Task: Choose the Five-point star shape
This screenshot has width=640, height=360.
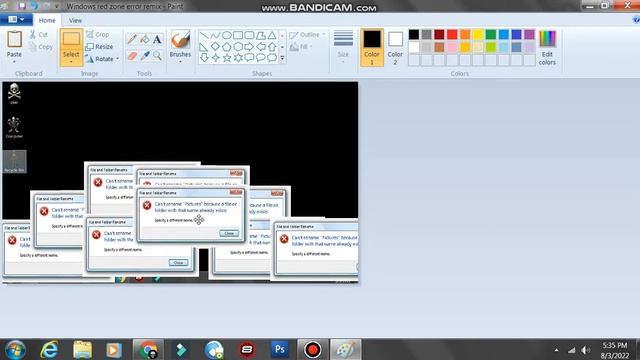Action: 227,58
